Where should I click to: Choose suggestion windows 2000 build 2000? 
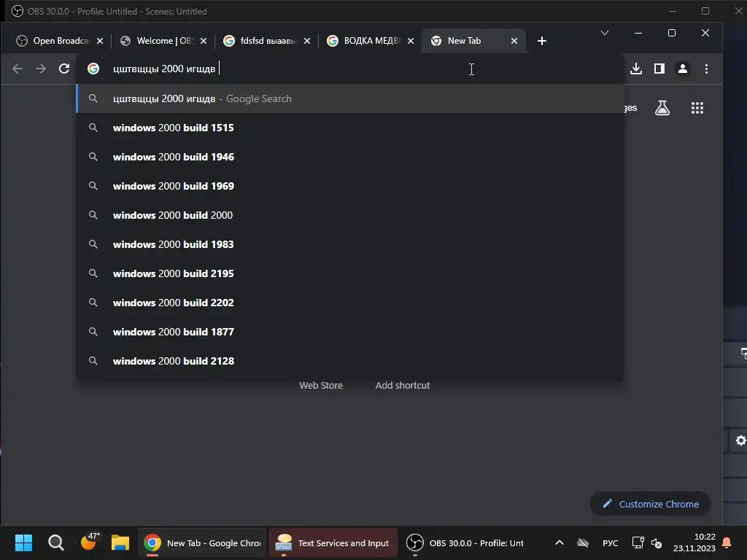[x=351, y=215]
